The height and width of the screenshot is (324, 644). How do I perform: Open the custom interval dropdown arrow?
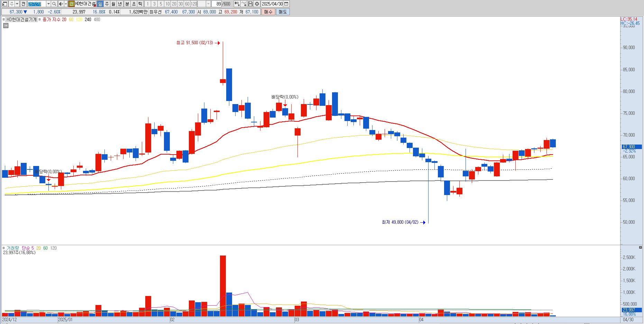point(208,4)
